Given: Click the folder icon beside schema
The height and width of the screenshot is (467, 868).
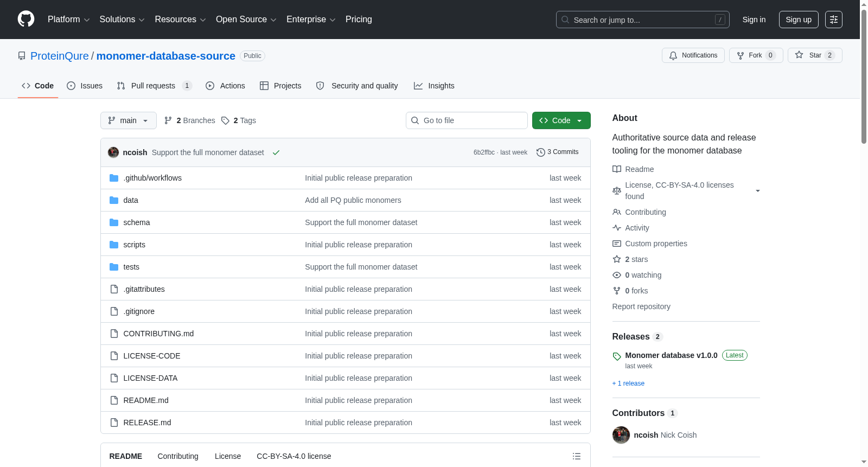Looking at the screenshot, I should [114, 222].
